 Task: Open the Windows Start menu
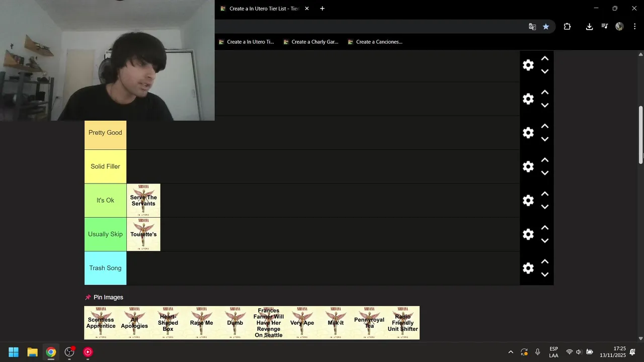(14, 352)
